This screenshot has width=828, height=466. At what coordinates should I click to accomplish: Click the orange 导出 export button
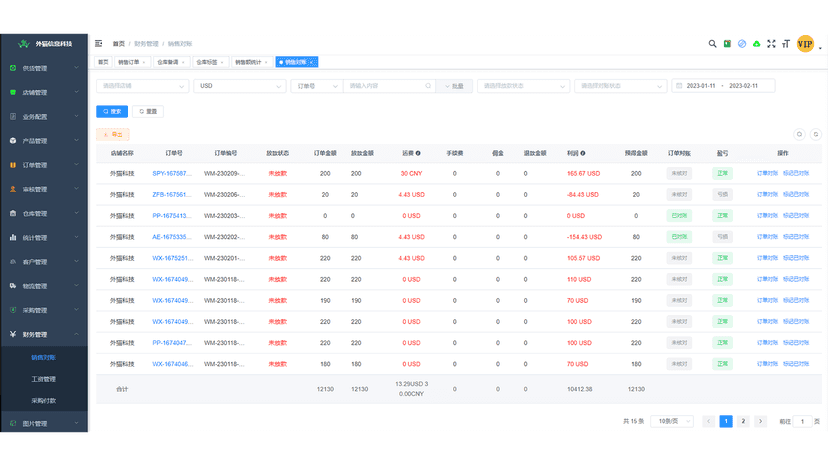112,134
